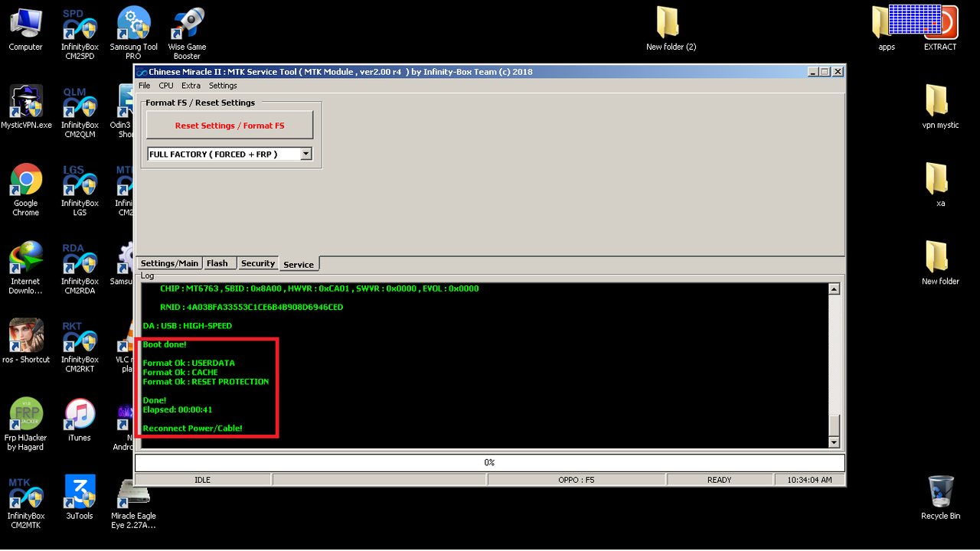The image size is (980, 551).
Task: Open the Computer desktop icon
Action: point(25,29)
